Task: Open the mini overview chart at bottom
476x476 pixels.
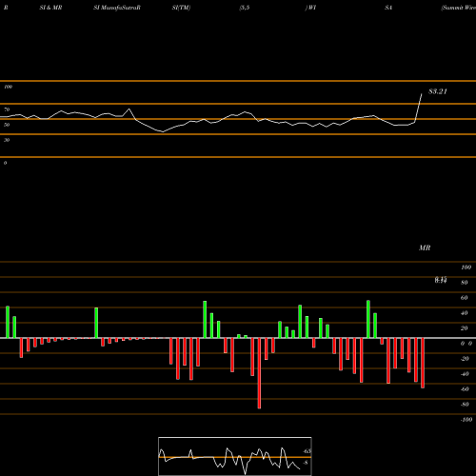Action: (x=235, y=456)
